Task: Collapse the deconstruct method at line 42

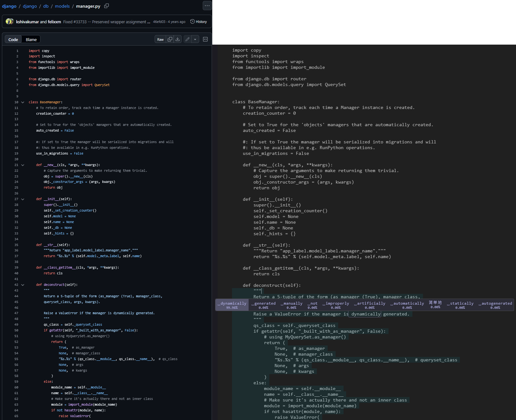Action: click(23, 285)
